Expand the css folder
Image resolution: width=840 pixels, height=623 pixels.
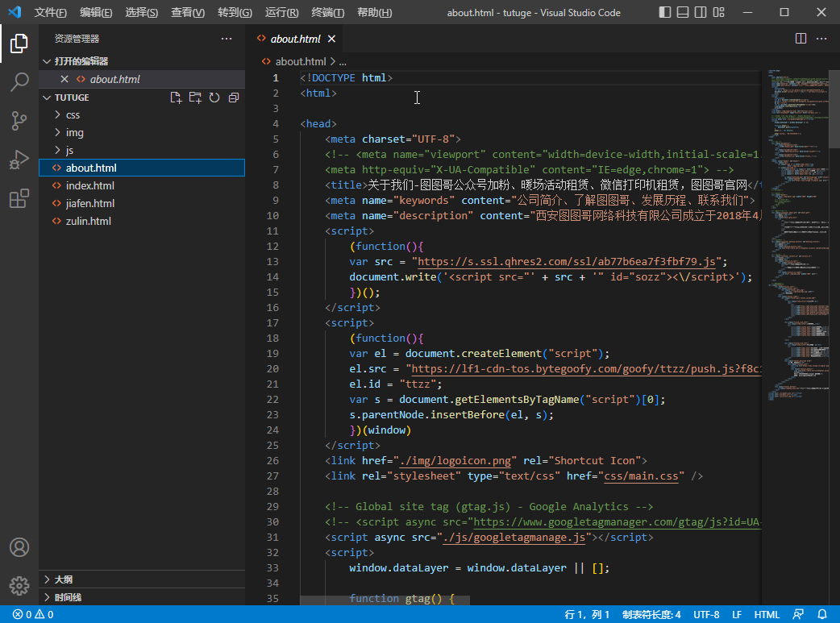[73, 115]
